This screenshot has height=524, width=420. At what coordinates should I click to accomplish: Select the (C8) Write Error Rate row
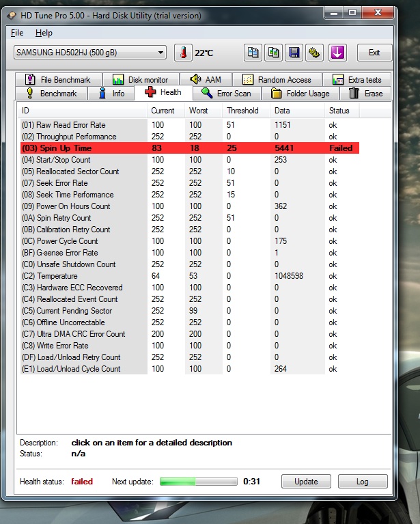(190, 346)
